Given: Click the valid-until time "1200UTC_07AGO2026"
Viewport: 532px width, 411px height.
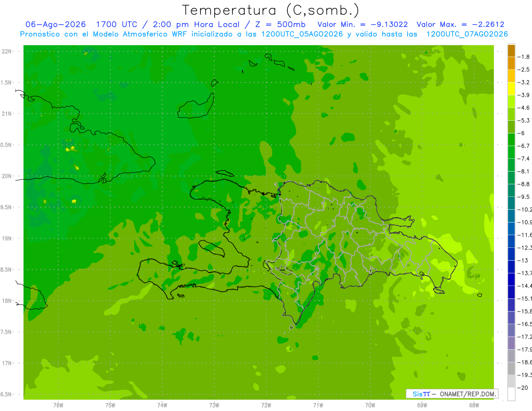Looking at the screenshot, I should click(x=467, y=34).
